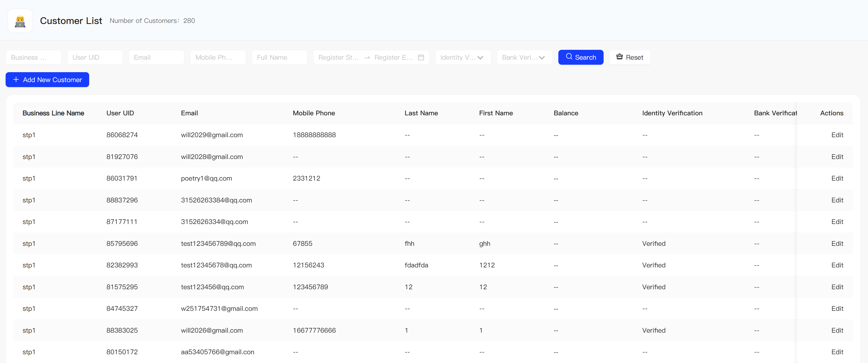The image size is (868, 363).
Task: Click Verified status for will2026@gmail.com row
Action: 654,331
